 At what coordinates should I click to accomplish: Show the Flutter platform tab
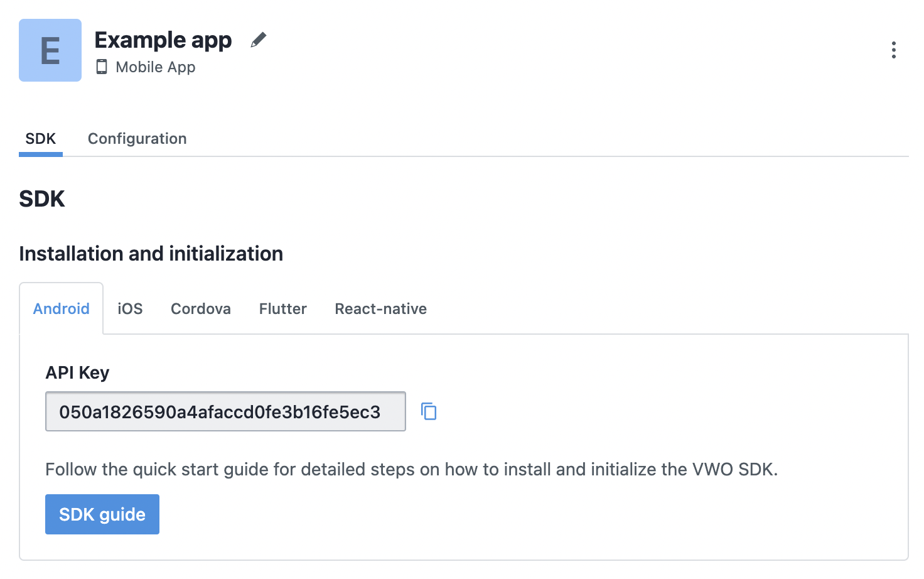282,308
